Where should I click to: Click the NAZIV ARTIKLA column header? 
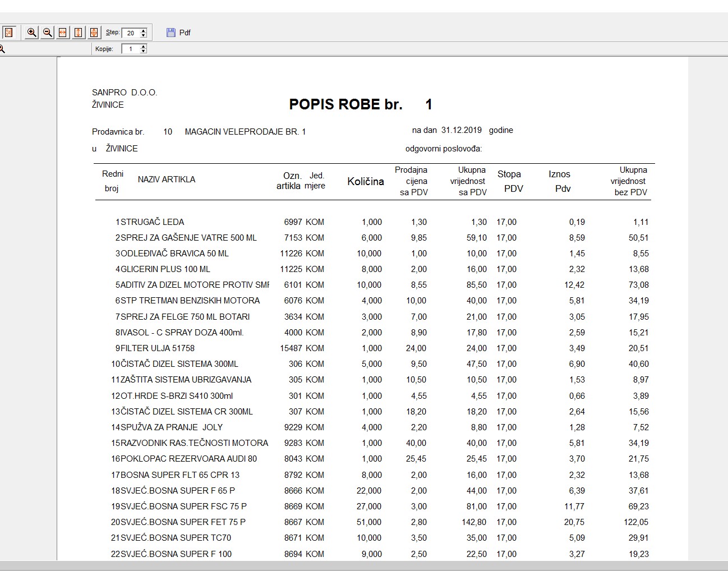(x=167, y=179)
